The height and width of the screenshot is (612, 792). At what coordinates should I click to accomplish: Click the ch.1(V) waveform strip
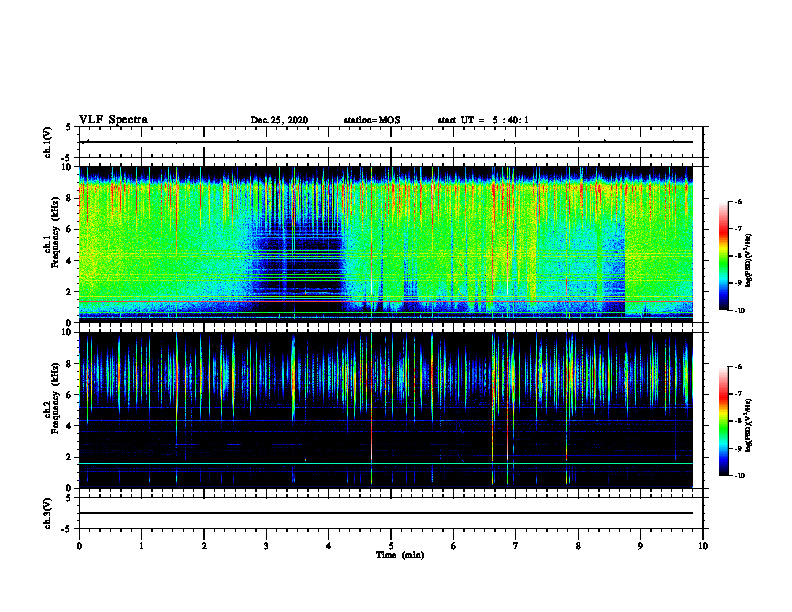tap(391, 142)
